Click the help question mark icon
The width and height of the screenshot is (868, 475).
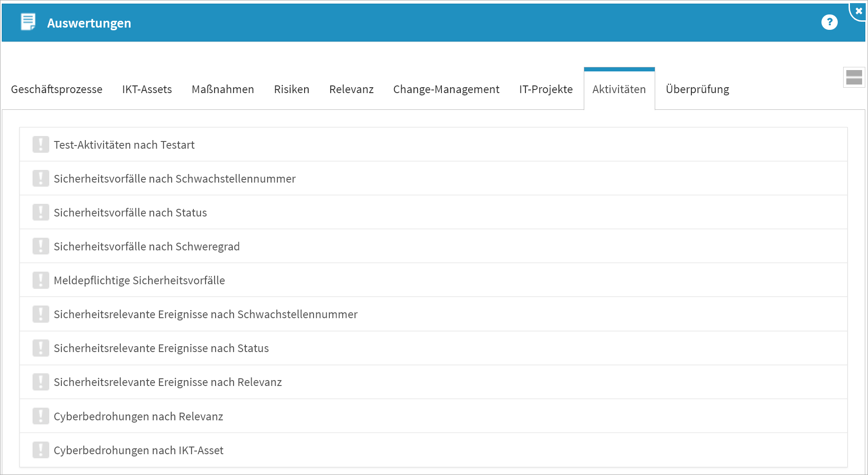829,22
